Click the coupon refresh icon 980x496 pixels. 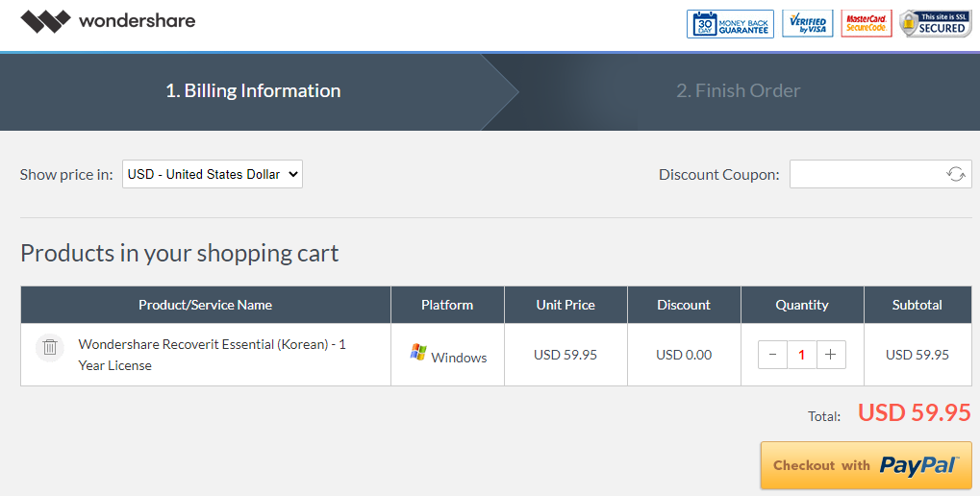955,174
